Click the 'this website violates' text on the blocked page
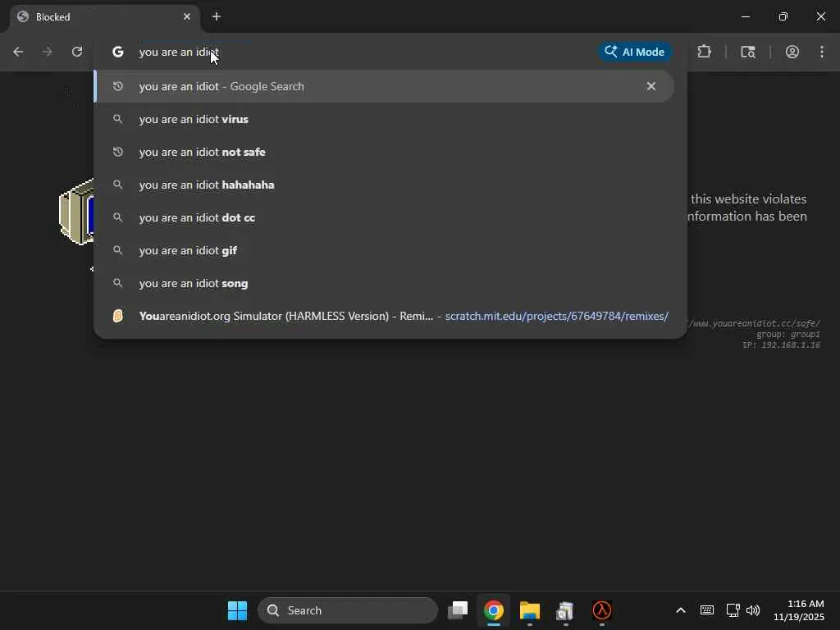Screen dimensions: 840x630 (748, 199)
